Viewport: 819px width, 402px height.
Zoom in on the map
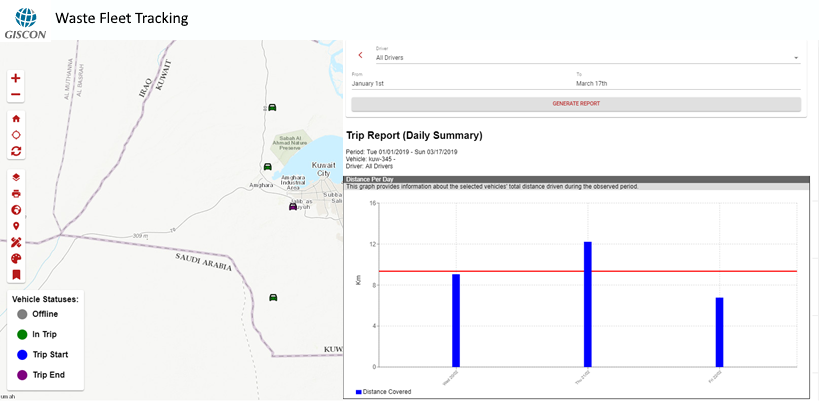click(16, 78)
